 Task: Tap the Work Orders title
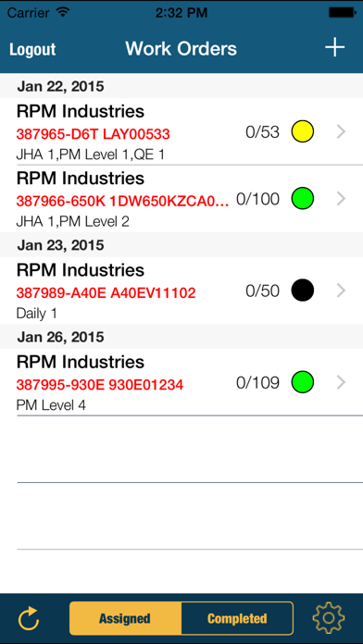[x=181, y=48]
